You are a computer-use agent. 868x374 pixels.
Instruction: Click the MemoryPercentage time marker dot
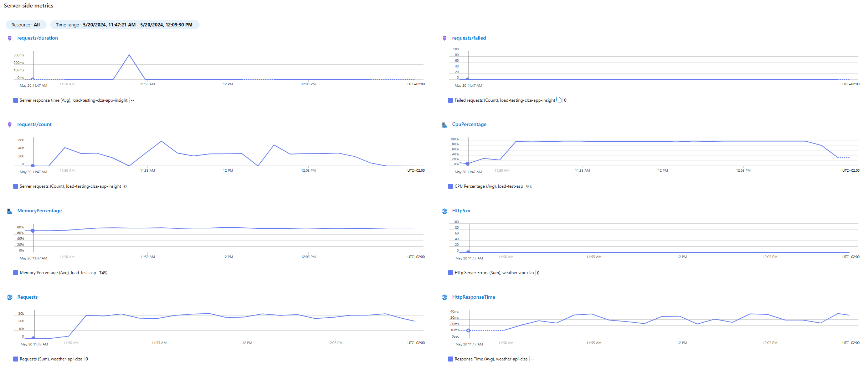click(33, 231)
